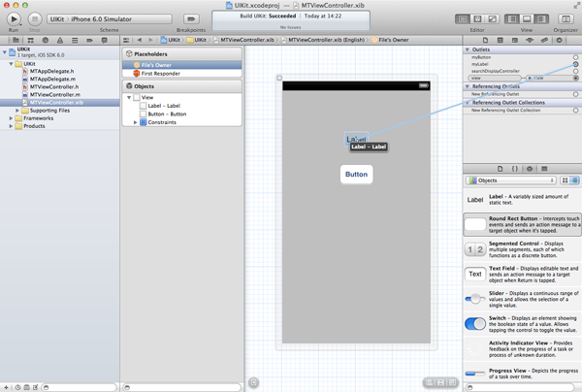582x392 pixels.
Task: Expand the Supporting Files group
Action: [17, 111]
